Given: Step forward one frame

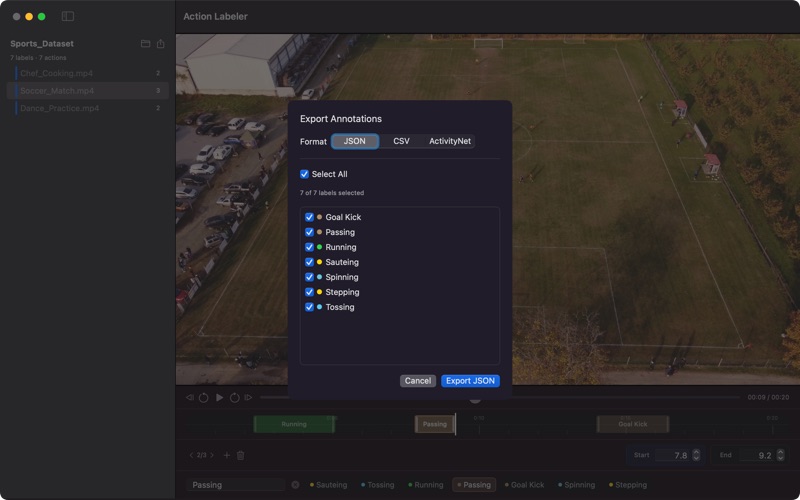Looking at the screenshot, I should click(248, 397).
